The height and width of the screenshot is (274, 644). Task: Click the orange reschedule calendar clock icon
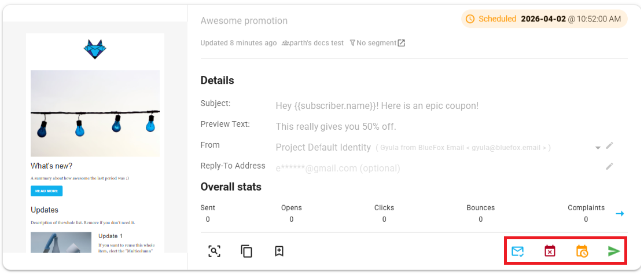pos(582,251)
